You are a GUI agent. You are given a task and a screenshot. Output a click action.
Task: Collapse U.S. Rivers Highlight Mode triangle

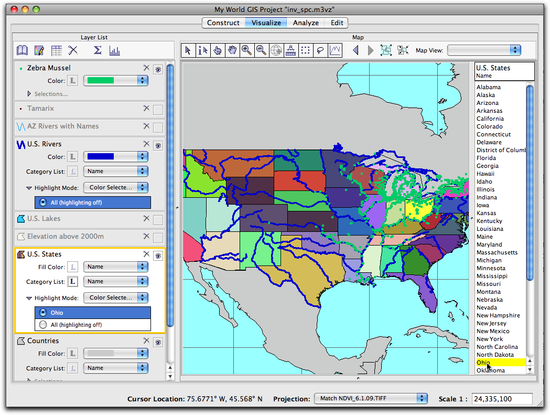(x=29, y=188)
